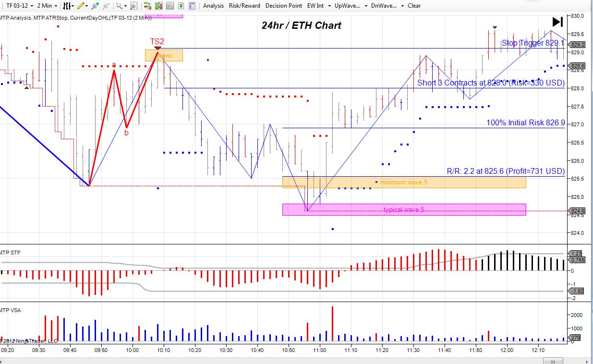Click the 830.0 price axis label
This screenshot has width=593, height=364.
pyautogui.click(x=578, y=16)
